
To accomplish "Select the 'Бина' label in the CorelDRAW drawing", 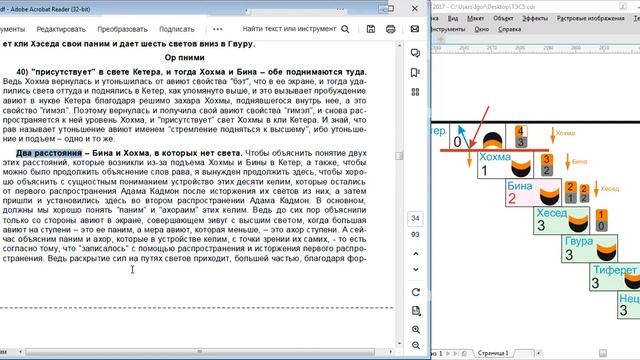I will point(520,186).
